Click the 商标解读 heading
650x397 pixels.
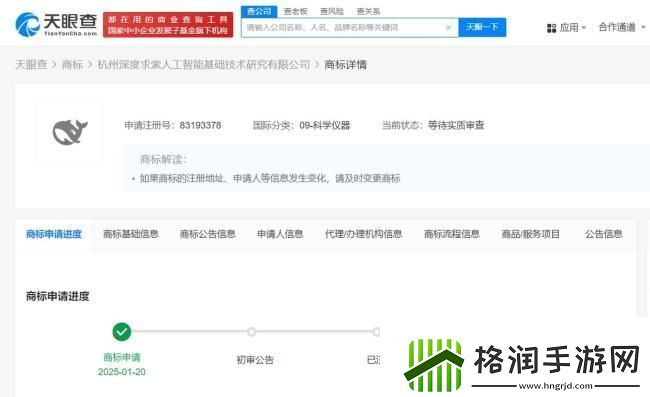[163, 160]
